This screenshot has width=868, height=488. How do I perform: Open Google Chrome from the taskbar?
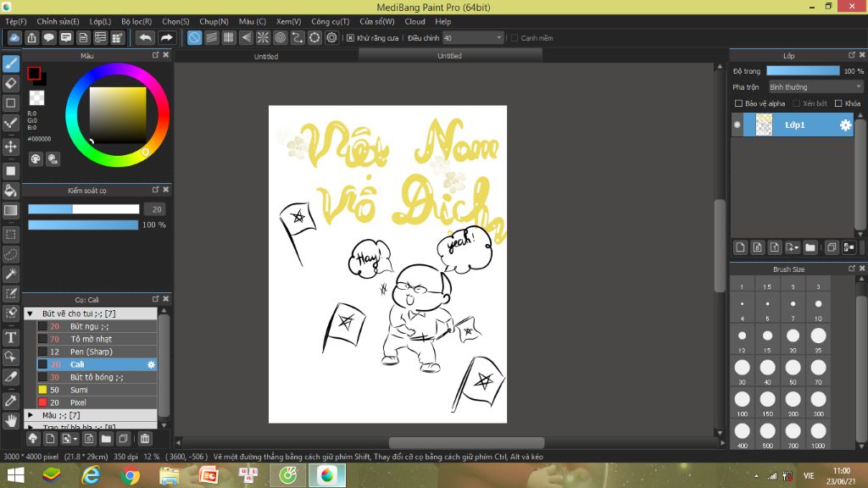click(x=130, y=475)
